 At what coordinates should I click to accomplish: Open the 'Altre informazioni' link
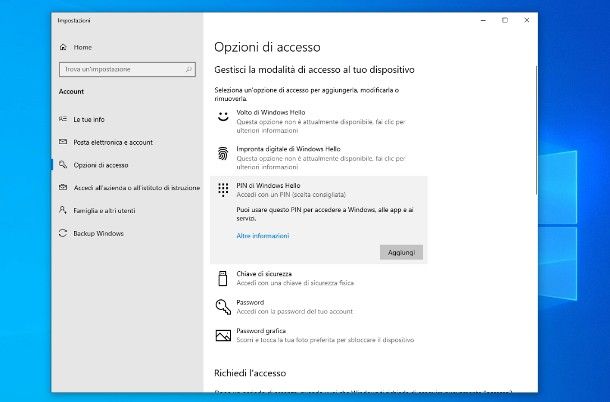[263, 236]
